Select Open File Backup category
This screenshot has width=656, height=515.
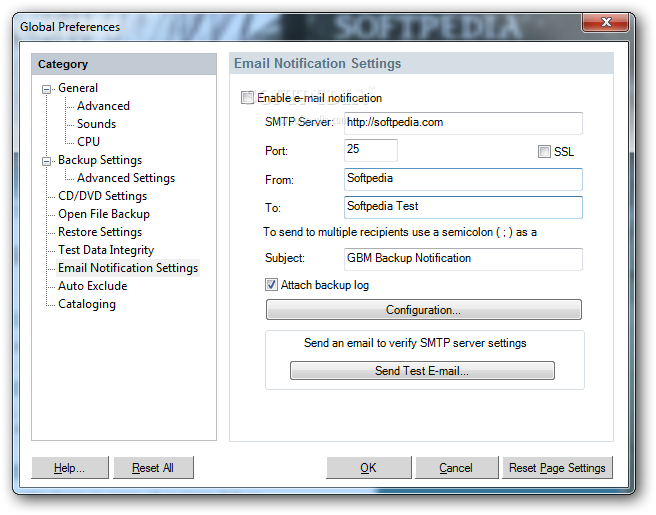coord(104,214)
